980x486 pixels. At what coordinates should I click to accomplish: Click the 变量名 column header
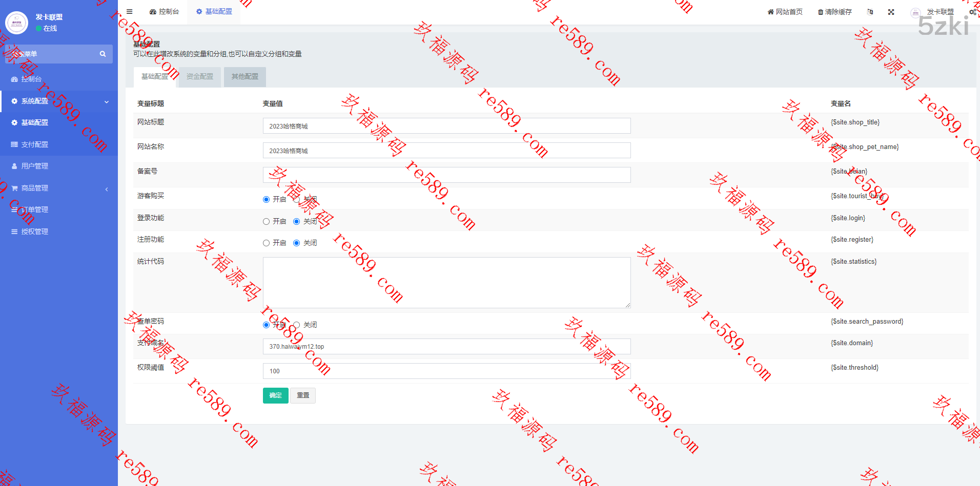pos(841,103)
